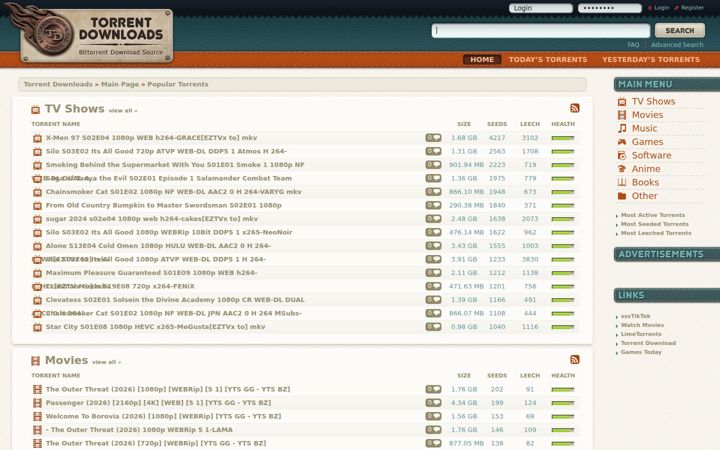Open Most Leeched Torrents link
Viewport: 720px width, 450px height.
coord(656,233)
